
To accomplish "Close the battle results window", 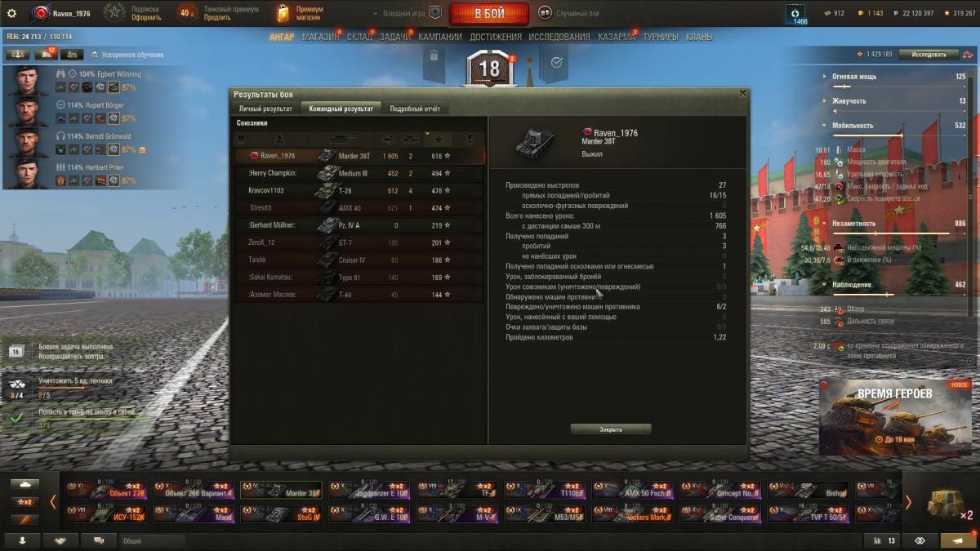I will tap(742, 93).
